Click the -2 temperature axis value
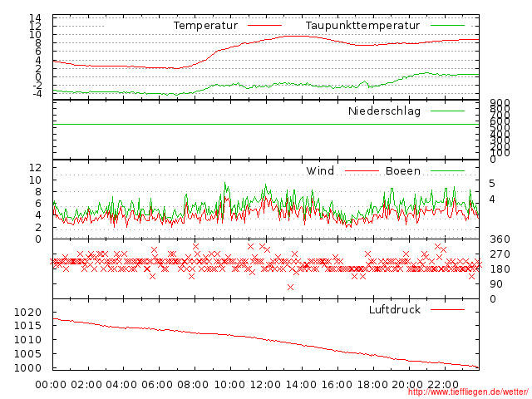This screenshot has height=399, width=532. point(37,85)
